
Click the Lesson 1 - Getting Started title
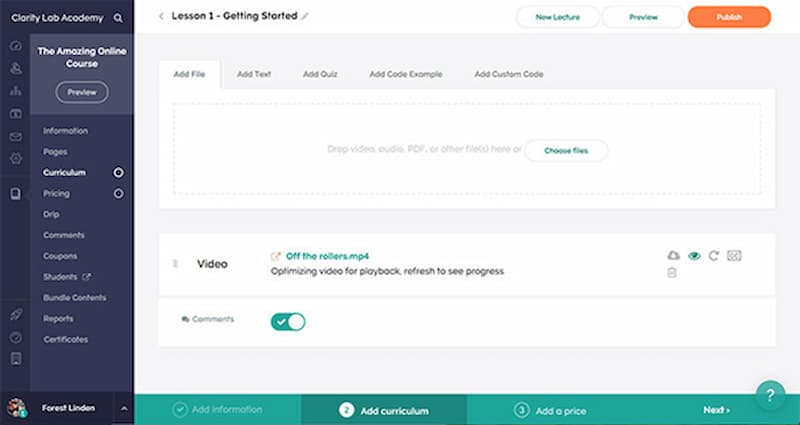234,16
